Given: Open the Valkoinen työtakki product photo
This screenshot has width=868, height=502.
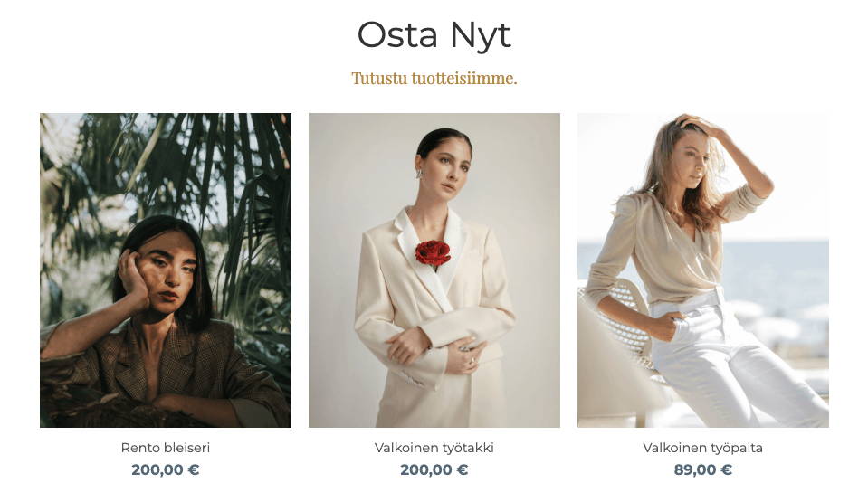Looking at the screenshot, I should (x=434, y=270).
